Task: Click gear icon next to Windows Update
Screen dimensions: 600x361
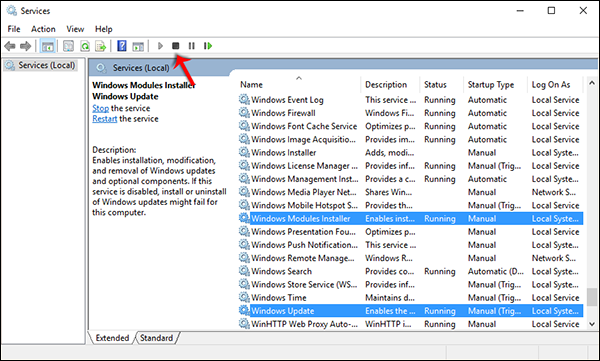Action: pyautogui.click(x=244, y=310)
